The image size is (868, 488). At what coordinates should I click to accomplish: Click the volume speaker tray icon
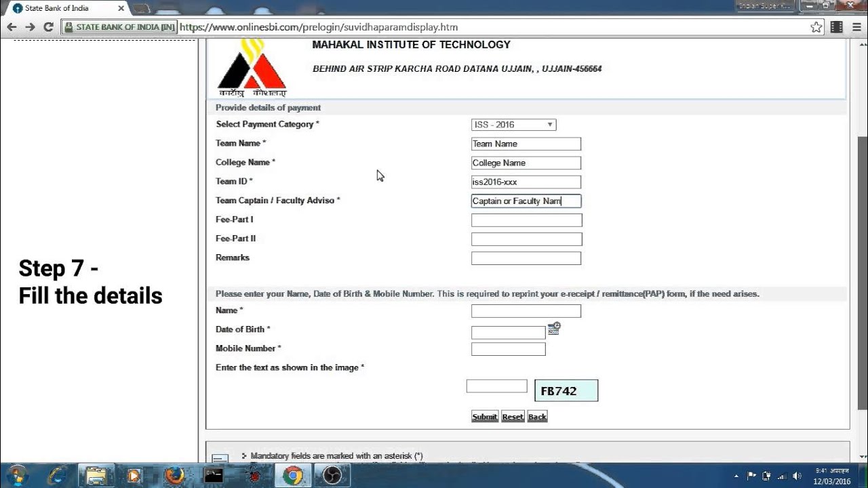coord(797,476)
